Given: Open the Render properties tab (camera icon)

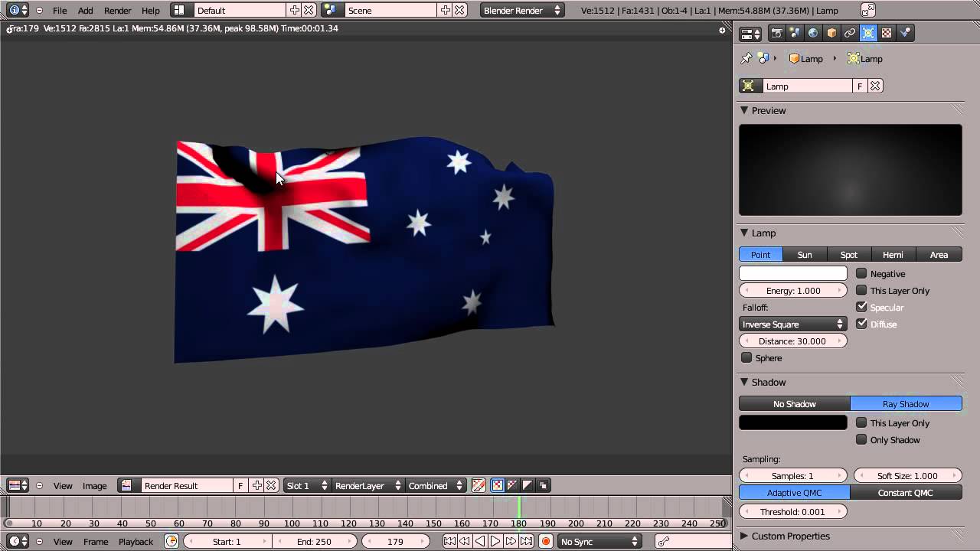Looking at the screenshot, I should 776,33.
